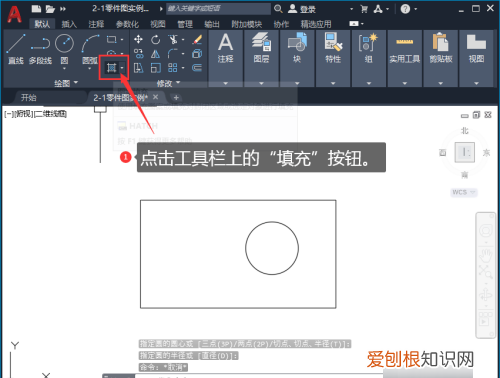Open the AutoCAD application menu logo

(14, 15)
